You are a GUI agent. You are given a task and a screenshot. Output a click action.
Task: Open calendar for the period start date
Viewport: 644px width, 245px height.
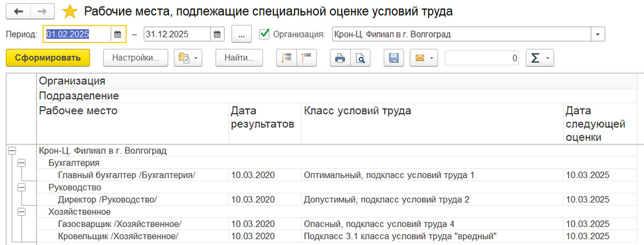(118, 34)
